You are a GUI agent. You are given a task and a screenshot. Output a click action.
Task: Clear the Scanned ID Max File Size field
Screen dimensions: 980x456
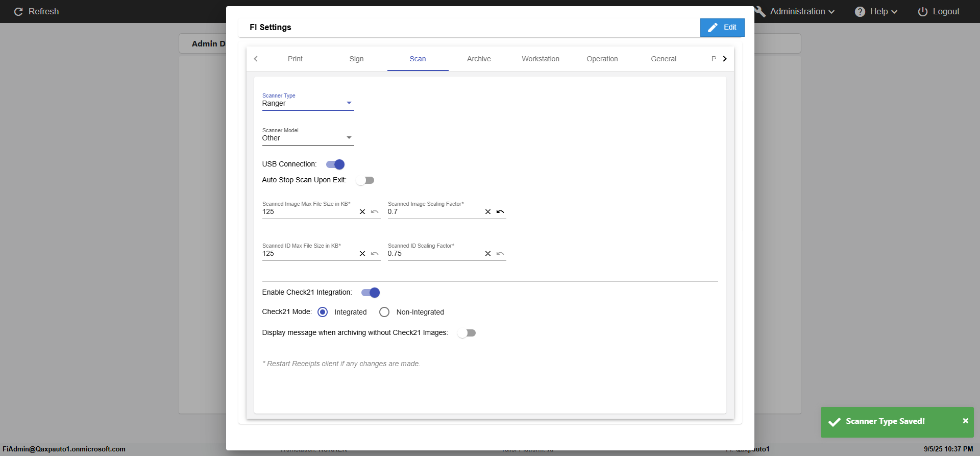(x=362, y=254)
